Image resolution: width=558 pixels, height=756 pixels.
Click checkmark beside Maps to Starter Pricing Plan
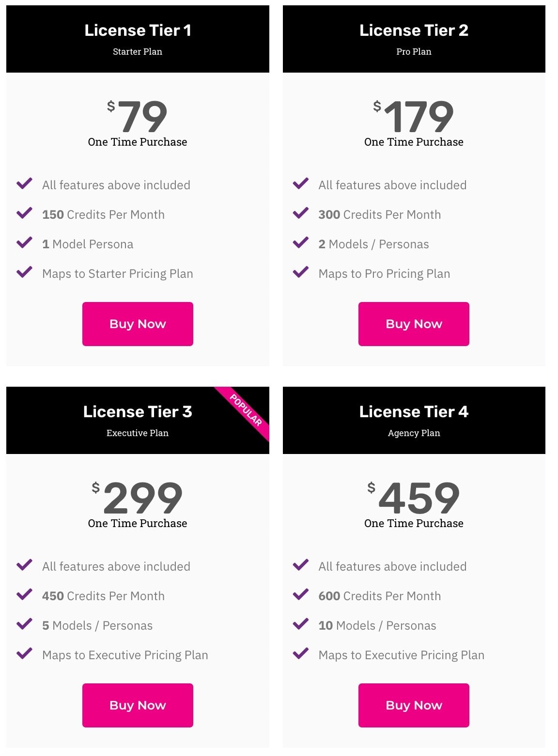click(x=24, y=272)
